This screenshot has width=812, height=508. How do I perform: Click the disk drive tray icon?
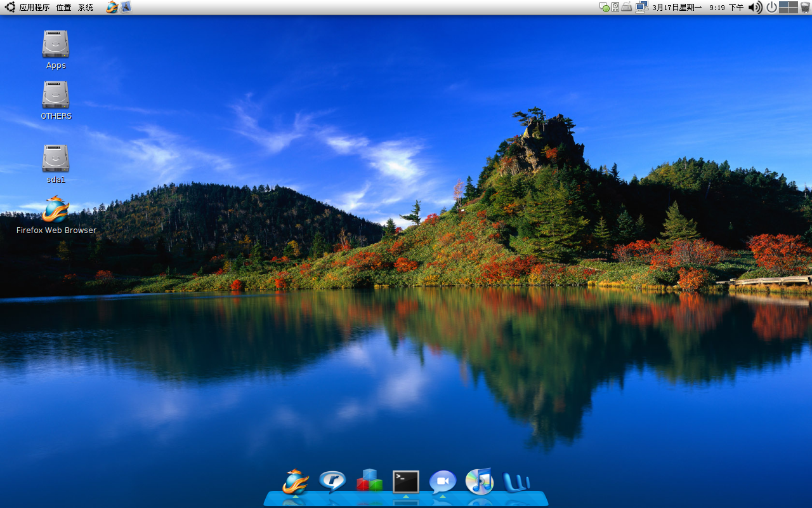click(615, 7)
